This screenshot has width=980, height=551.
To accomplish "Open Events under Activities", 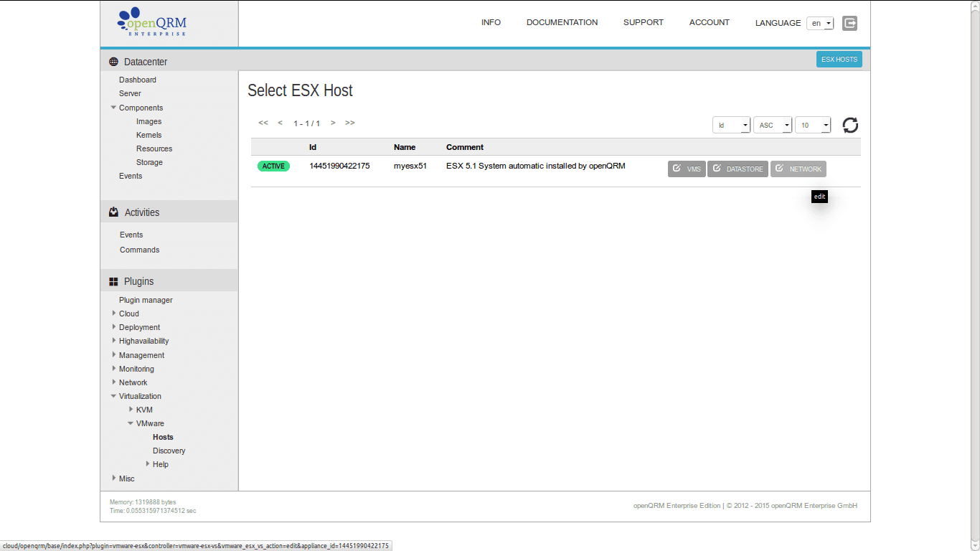I will click(131, 235).
